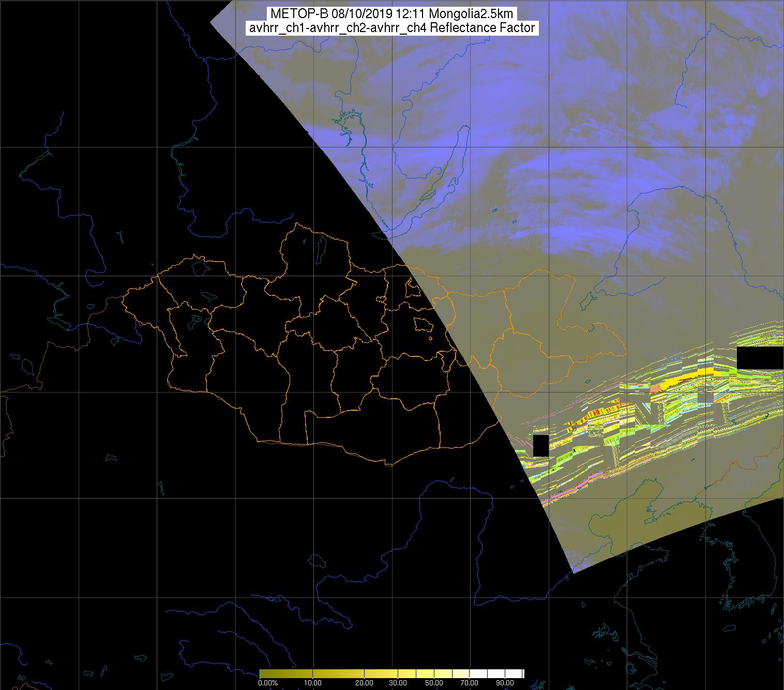Click the avhrr Reflectance Factor subtitle text
This screenshot has height=690, width=784.
tap(392, 28)
